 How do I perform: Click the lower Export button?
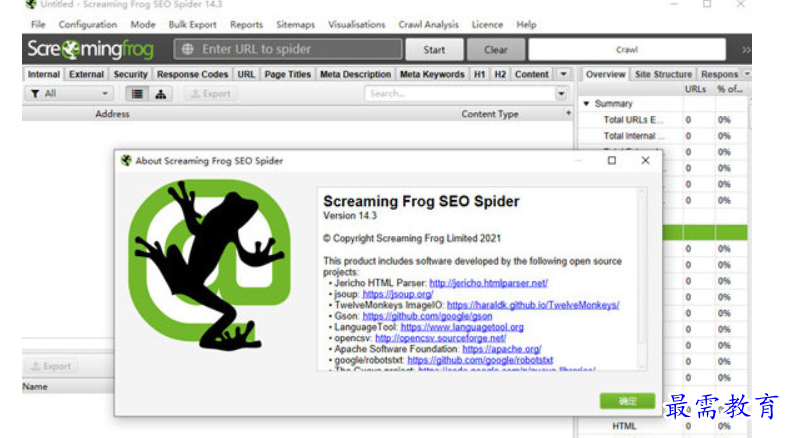pos(51,366)
